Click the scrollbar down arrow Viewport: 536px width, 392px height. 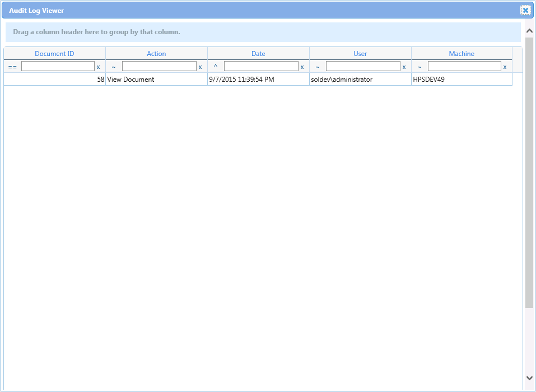click(529, 378)
